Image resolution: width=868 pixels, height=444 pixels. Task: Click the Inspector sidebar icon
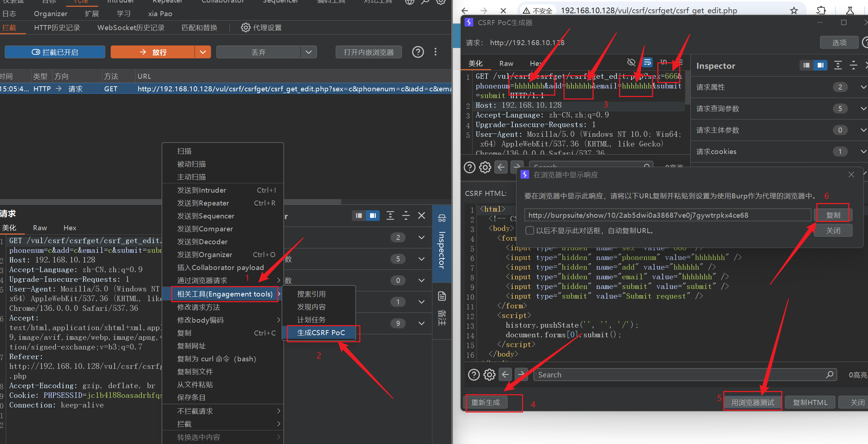[442, 218]
